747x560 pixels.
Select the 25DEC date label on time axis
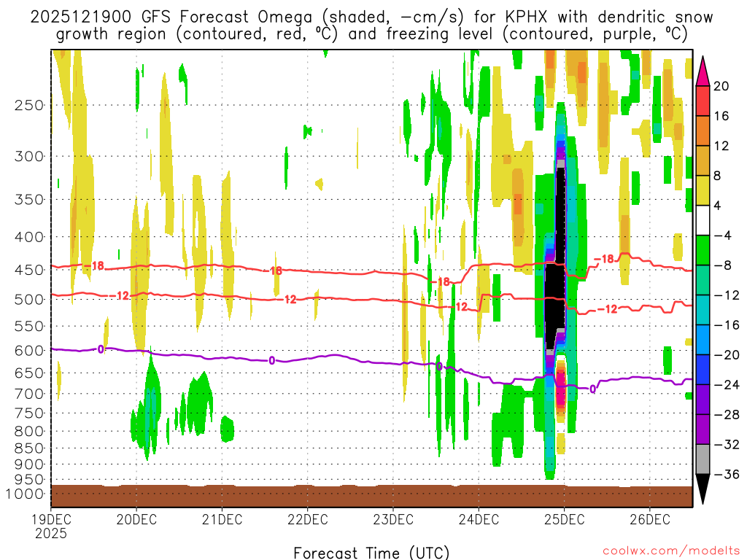564,519
